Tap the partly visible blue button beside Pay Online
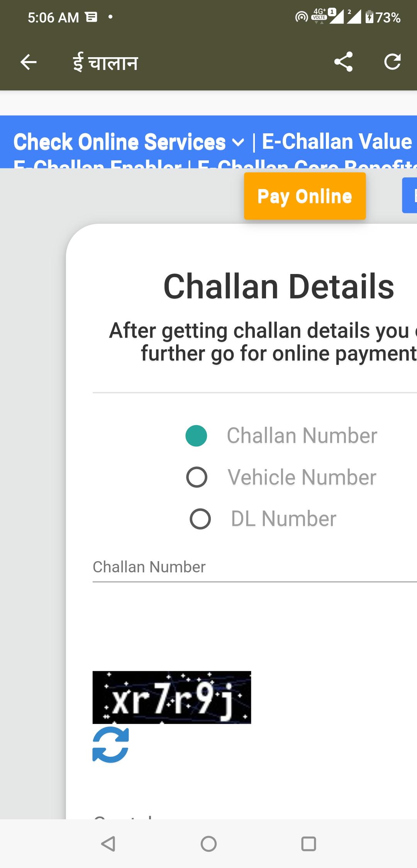The height and width of the screenshot is (868, 417). pos(409,195)
